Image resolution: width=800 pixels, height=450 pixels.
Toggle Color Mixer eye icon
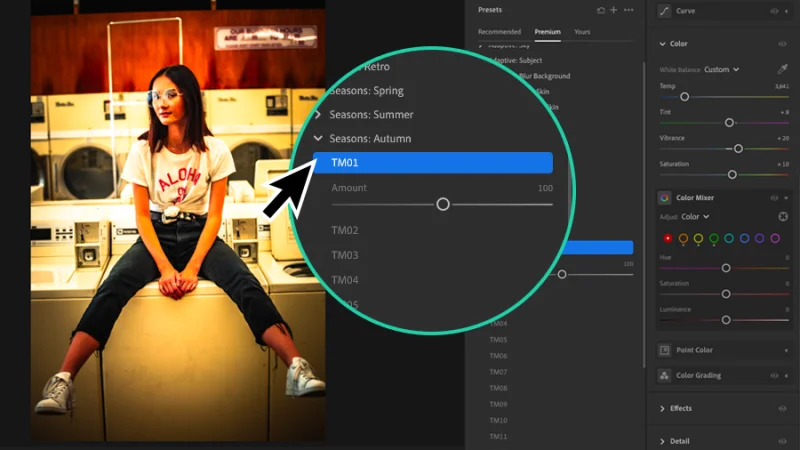(774, 198)
